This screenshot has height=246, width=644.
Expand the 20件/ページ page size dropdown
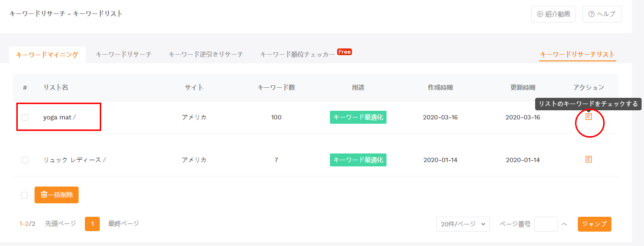(x=463, y=224)
